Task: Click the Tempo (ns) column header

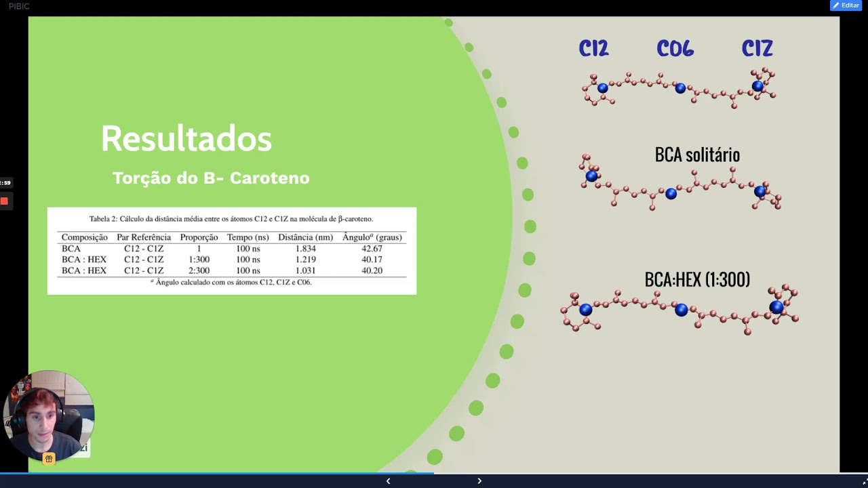Action: coord(248,237)
